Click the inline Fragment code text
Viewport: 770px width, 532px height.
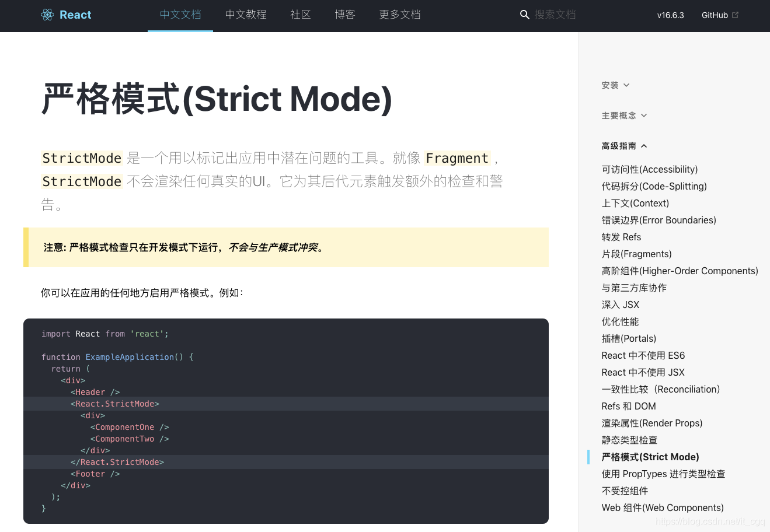pos(457,158)
